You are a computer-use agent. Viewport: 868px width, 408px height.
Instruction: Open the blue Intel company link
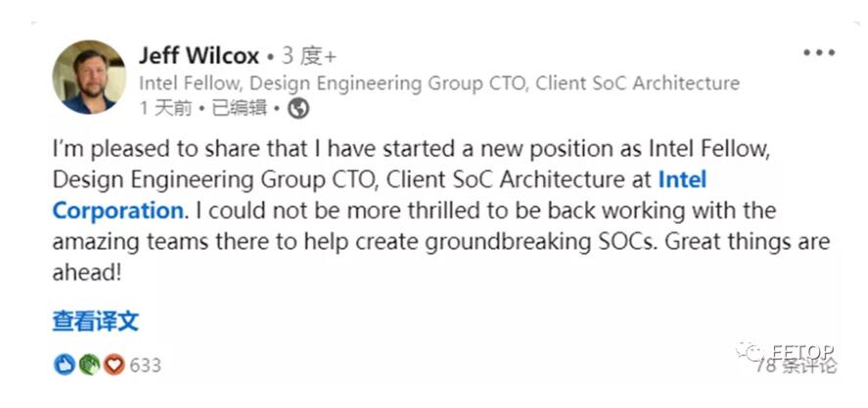(x=682, y=180)
